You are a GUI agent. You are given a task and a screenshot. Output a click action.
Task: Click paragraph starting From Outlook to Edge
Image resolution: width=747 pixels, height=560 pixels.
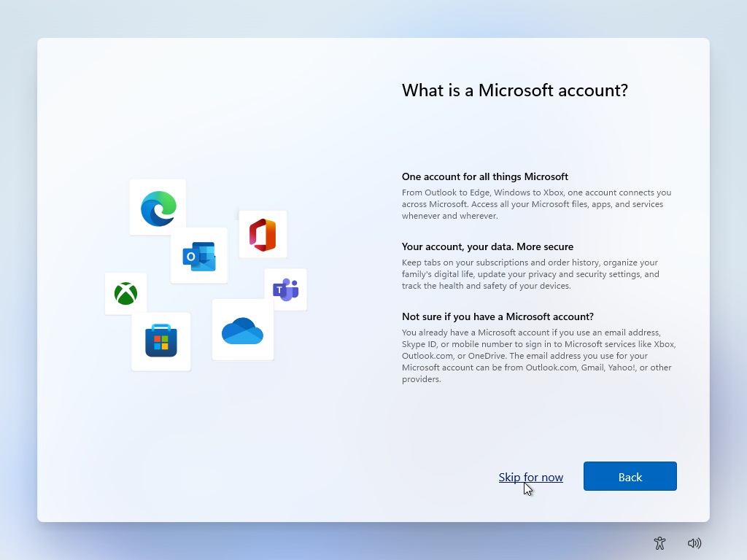coord(536,204)
